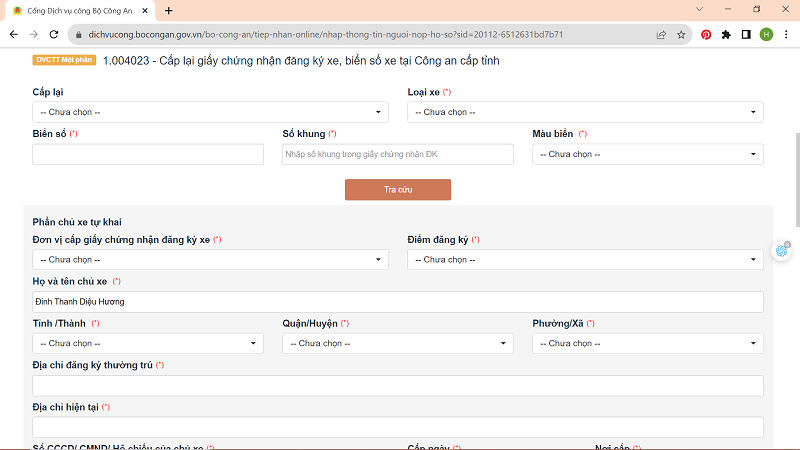
Task: Open the Extensions puzzle icon
Action: pos(726,34)
